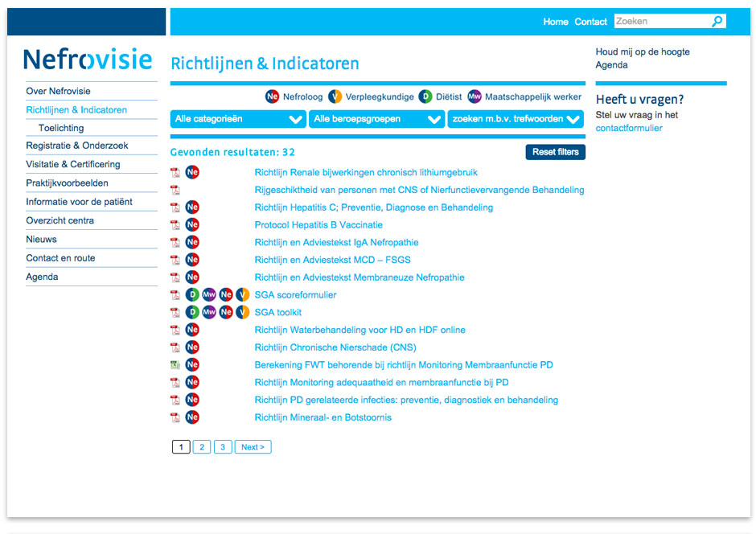This screenshot has height=534, width=756.
Task: Click PDF icon for Membraneuze Nefropathie row
Action: coord(175,277)
